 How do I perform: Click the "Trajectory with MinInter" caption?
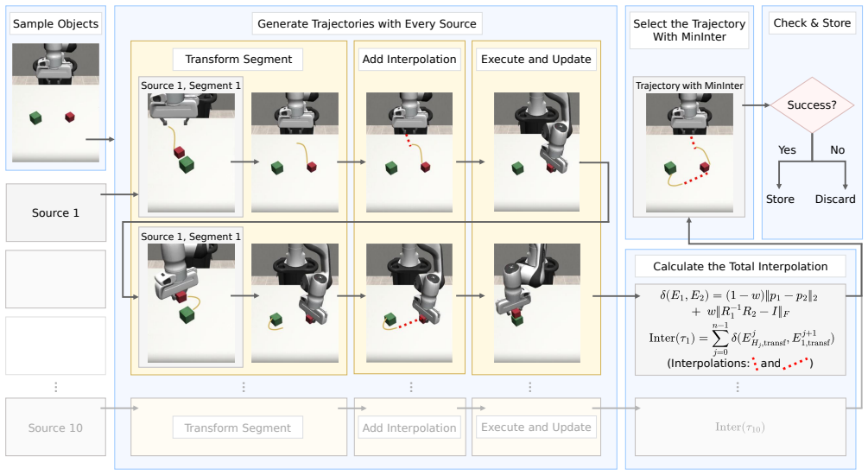click(689, 85)
